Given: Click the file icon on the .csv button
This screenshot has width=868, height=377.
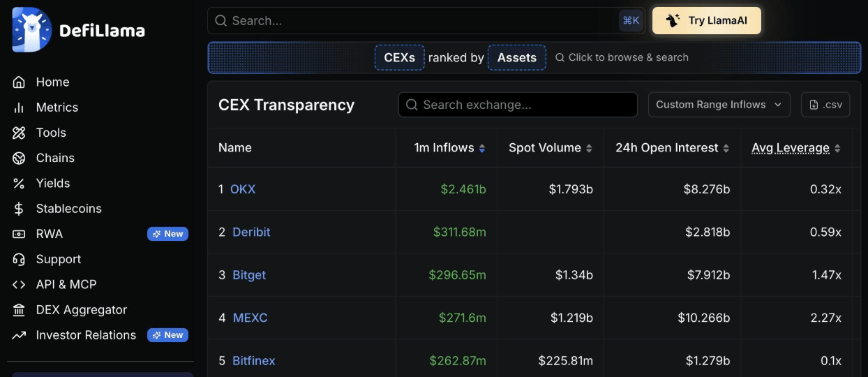Looking at the screenshot, I should pyautogui.click(x=814, y=105).
